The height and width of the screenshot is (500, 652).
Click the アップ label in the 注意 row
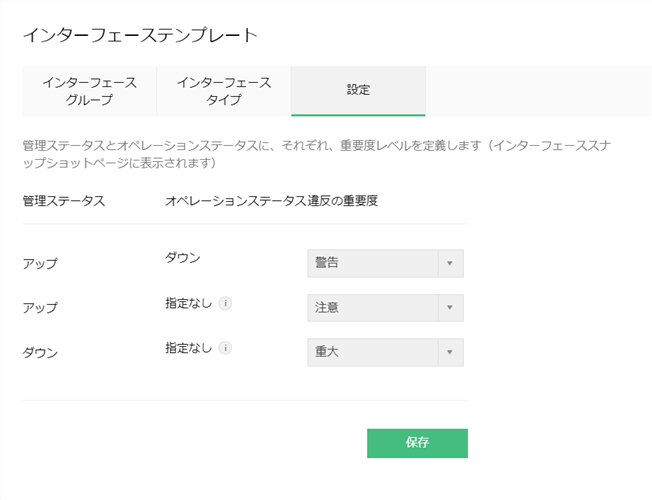[x=40, y=308]
